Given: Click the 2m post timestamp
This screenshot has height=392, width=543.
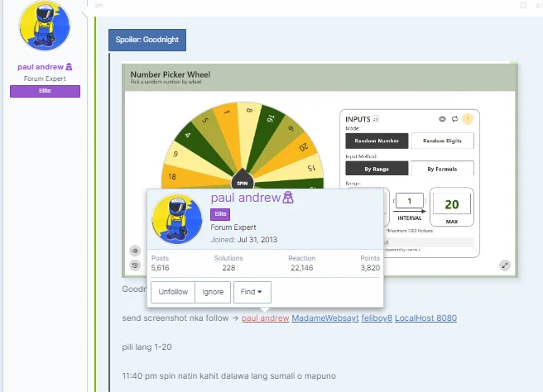Looking at the screenshot, I should click(x=99, y=6).
